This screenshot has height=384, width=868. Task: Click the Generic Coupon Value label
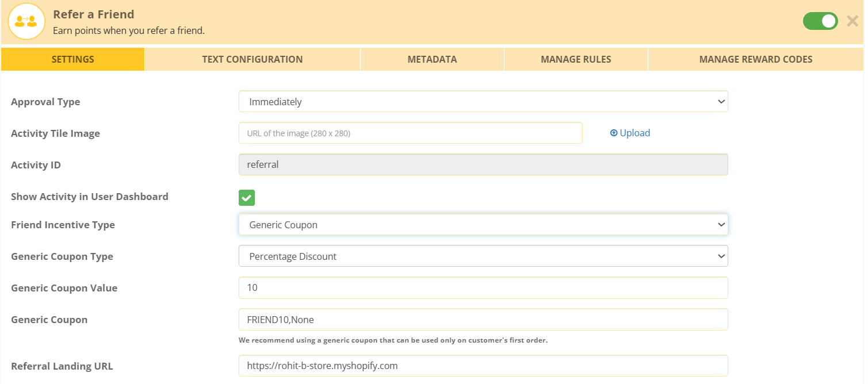64,288
